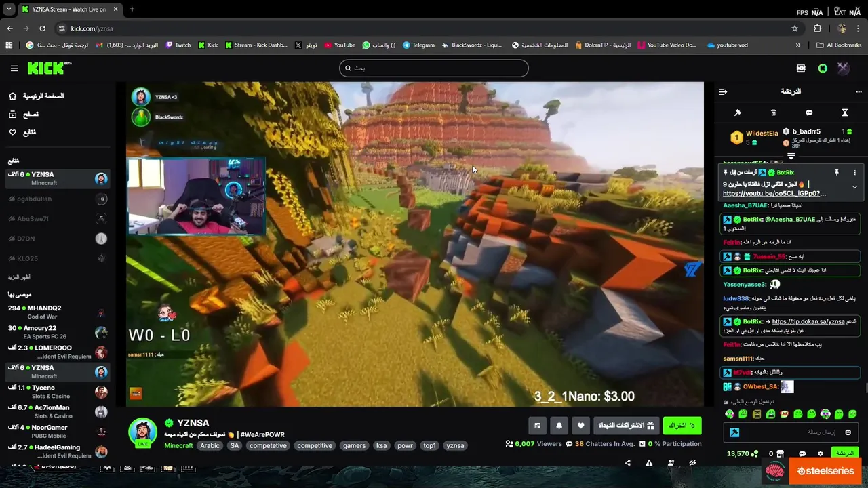868x488 pixels.
Task: Click chat bubble icon beside settings gear
Action: (802, 454)
